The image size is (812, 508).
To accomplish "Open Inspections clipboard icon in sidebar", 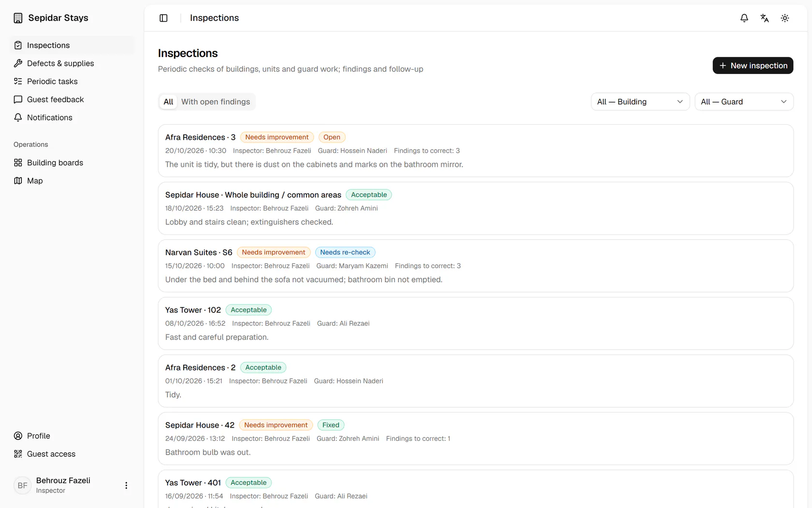I will point(18,45).
